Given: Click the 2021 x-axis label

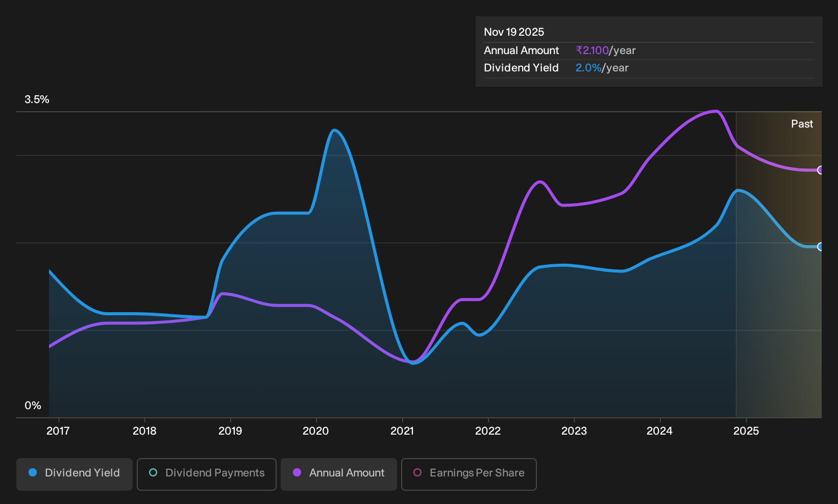Looking at the screenshot, I should click(402, 431).
